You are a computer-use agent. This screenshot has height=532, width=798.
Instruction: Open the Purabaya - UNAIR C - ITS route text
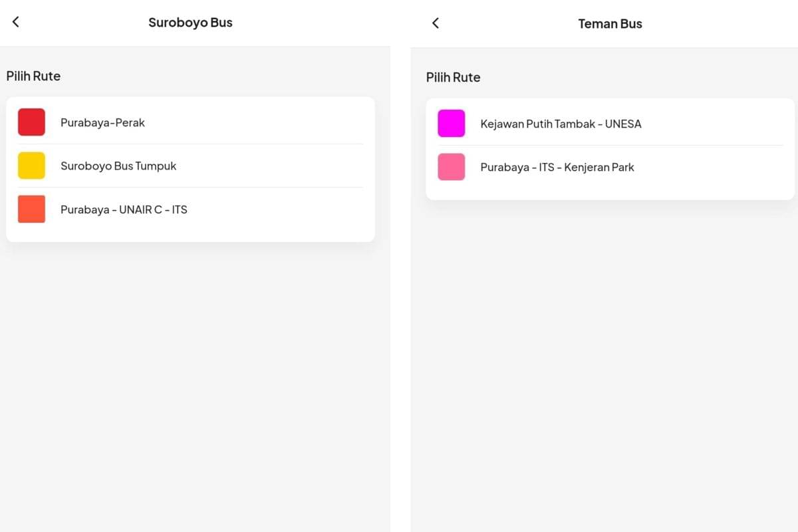click(x=124, y=209)
